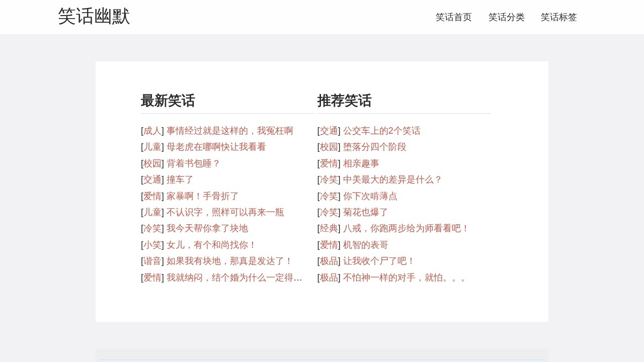Open joke 中美最大的差异是什么？
This screenshot has width=644, height=362.
393,179
